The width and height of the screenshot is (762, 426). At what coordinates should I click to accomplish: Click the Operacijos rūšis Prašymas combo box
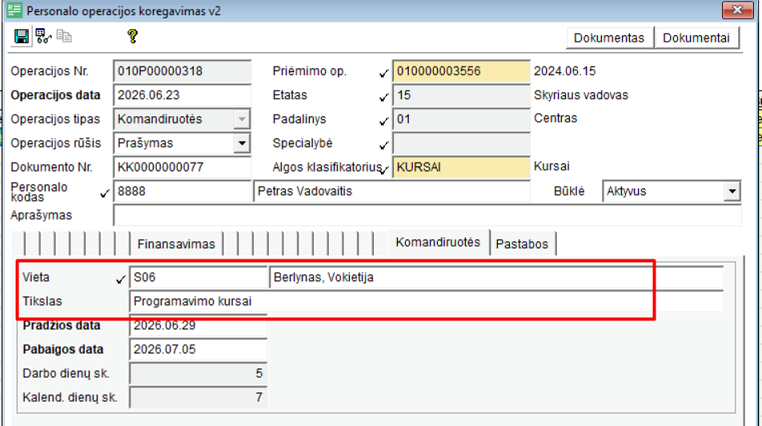pos(182,143)
